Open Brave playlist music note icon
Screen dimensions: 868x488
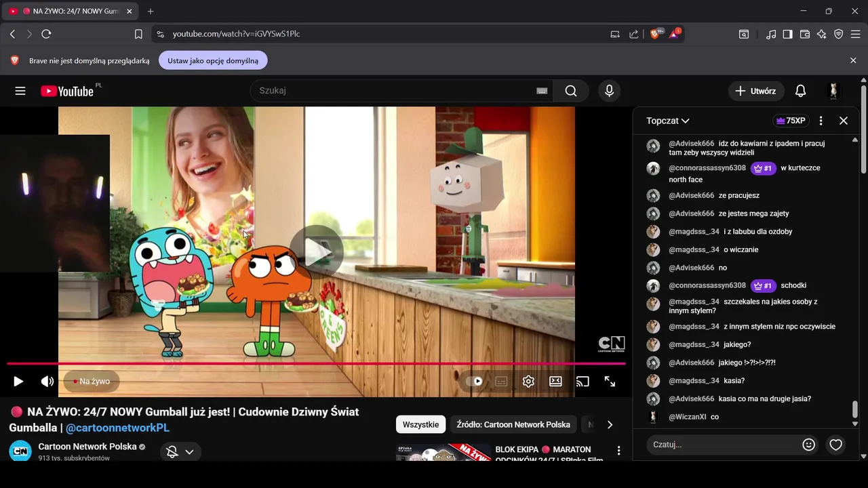point(771,34)
